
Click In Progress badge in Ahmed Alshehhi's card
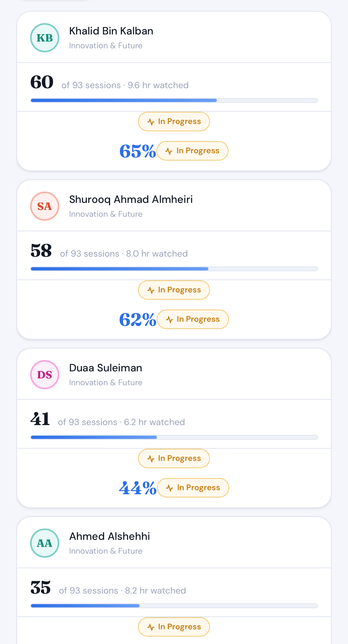[174, 627]
